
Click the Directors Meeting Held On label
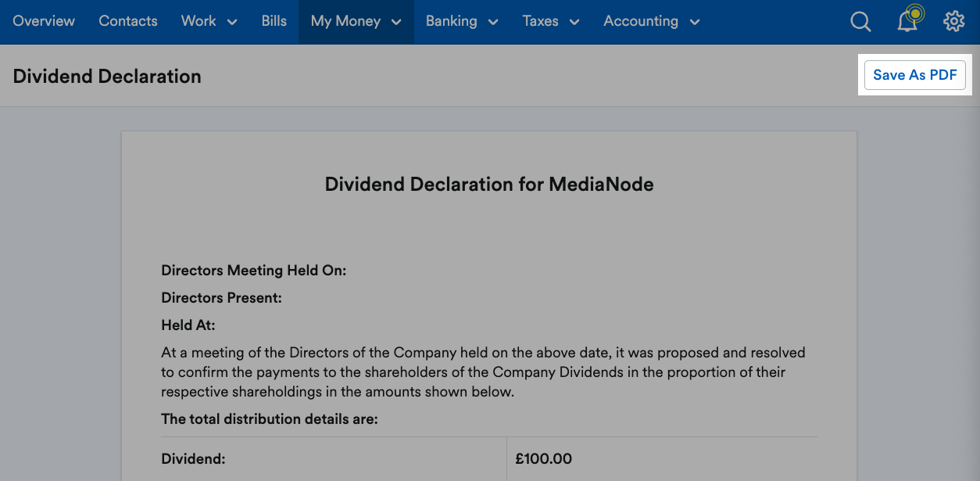253,271
